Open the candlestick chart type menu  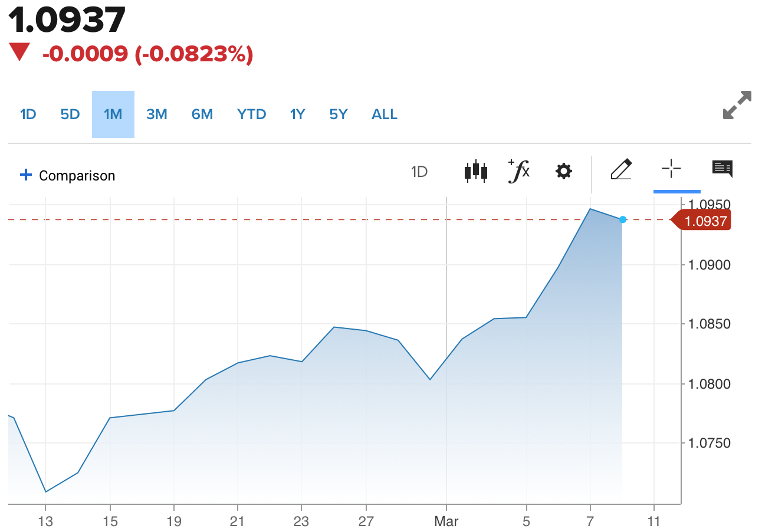click(x=475, y=172)
